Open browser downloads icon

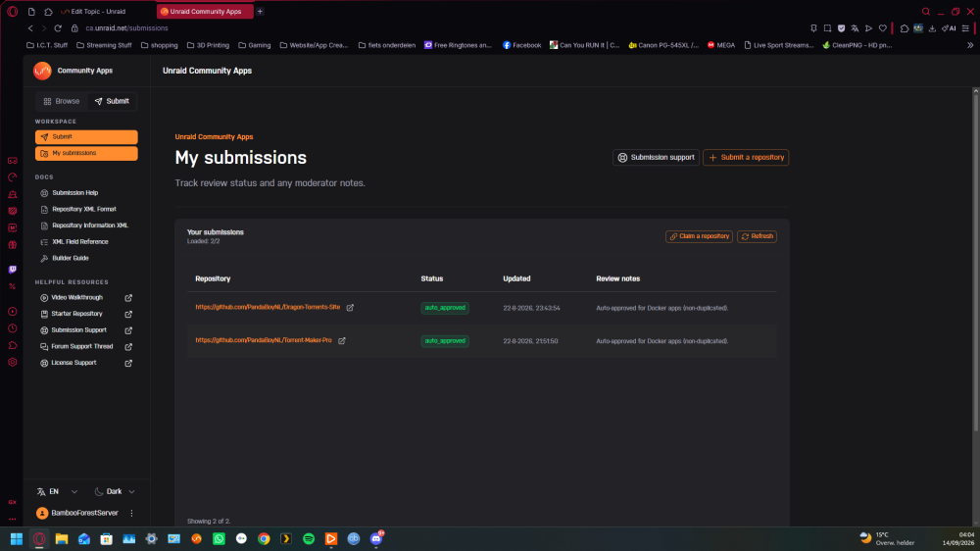tap(932, 28)
